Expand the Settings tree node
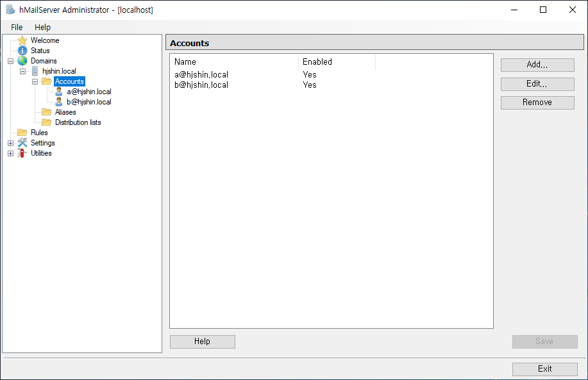Image resolution: width=588 pixels, height=380 pixels. [x=10, y=143]
